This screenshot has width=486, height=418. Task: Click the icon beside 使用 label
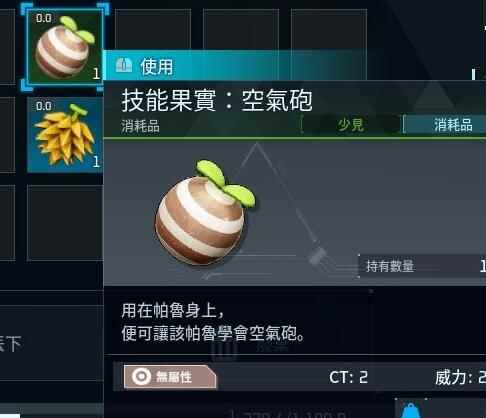coord(124,65)
